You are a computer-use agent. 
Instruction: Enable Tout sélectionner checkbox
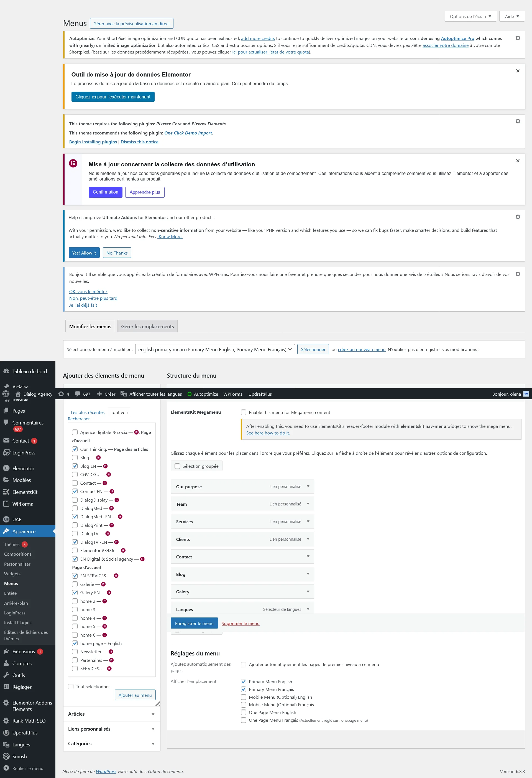71,687
